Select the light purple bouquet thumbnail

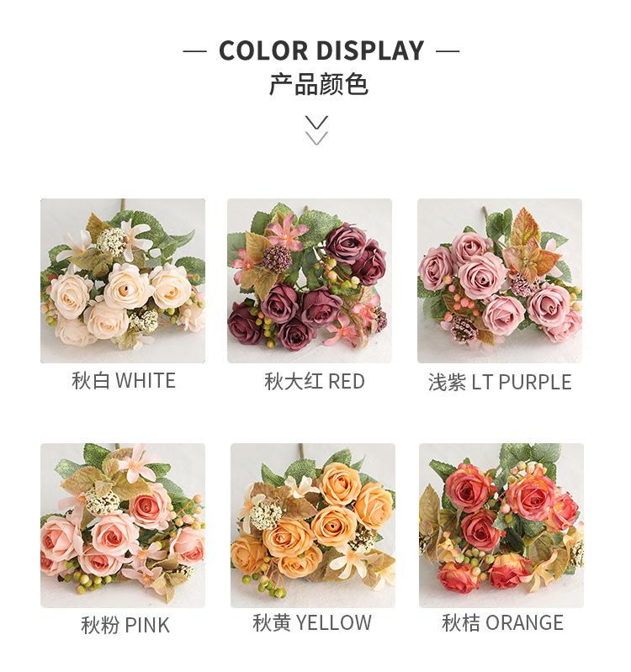(x=500, y=281)
